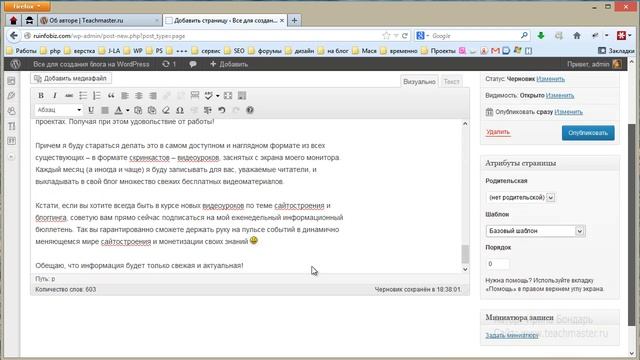
Task: Click Изменить link next to Статус
Action: click(x=550, y=79)
